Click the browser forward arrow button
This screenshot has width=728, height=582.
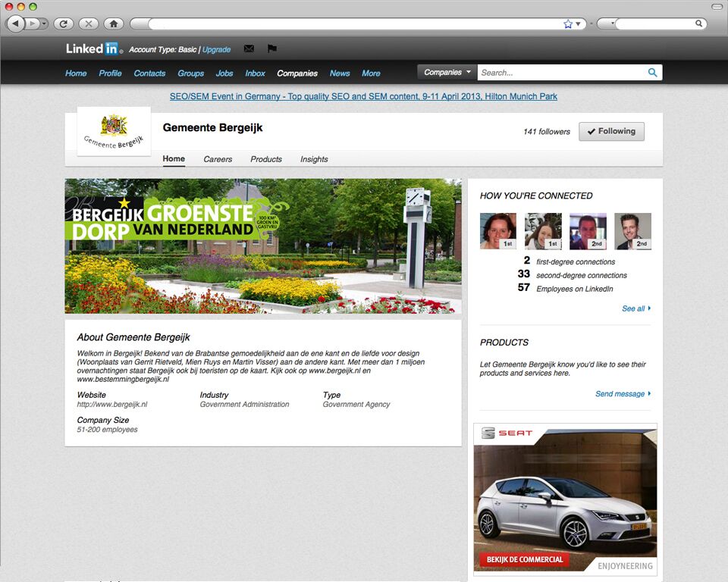[x=32, y=23]
